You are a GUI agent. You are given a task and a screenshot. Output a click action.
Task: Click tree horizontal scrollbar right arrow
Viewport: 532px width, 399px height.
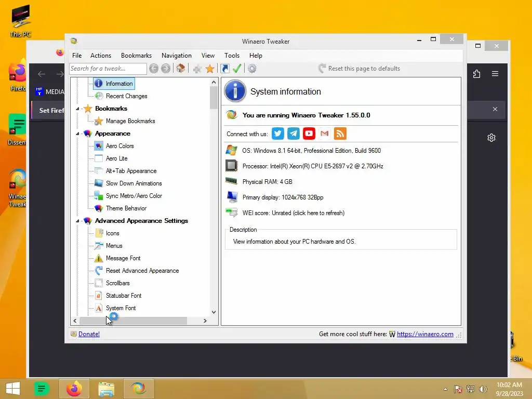[x=205, y=321]
